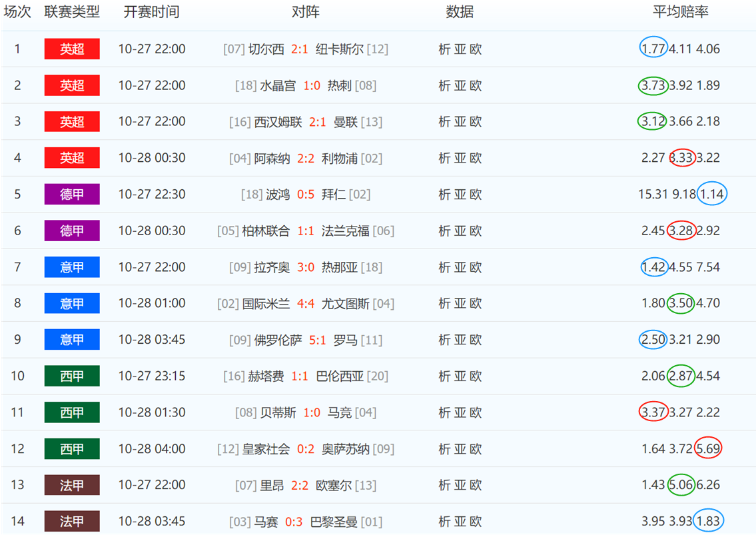Image resolution: width=756 pixels, height=537 pixels.
Task: Open 析 link for 切尔西 vs 纽卡斯尔
Action: 444,49
